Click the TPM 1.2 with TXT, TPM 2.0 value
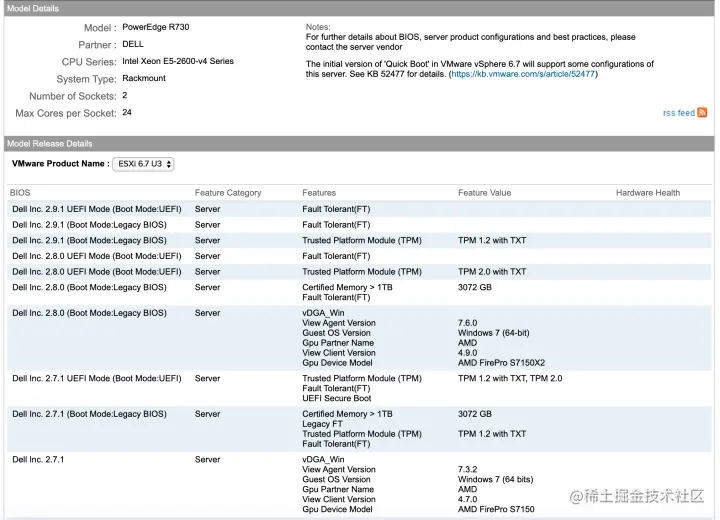The image size is (720, 520). [510, 379]
